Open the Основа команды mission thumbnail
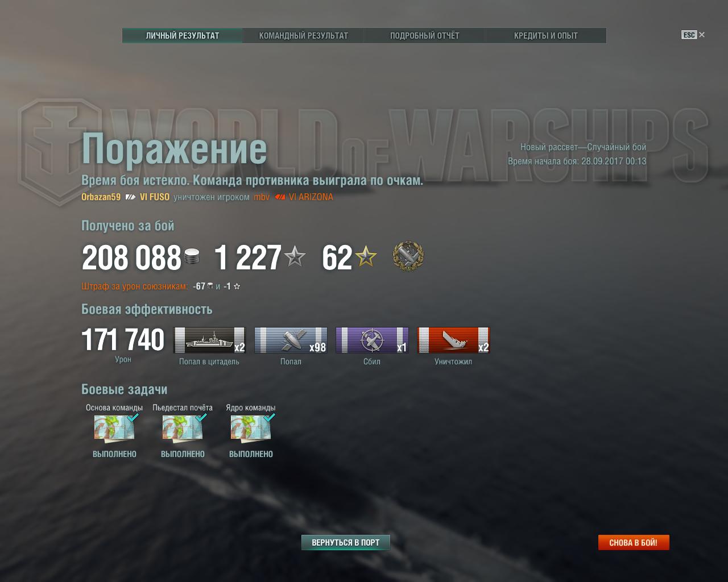This screenshot has height=582, width=728. point(114,429)
